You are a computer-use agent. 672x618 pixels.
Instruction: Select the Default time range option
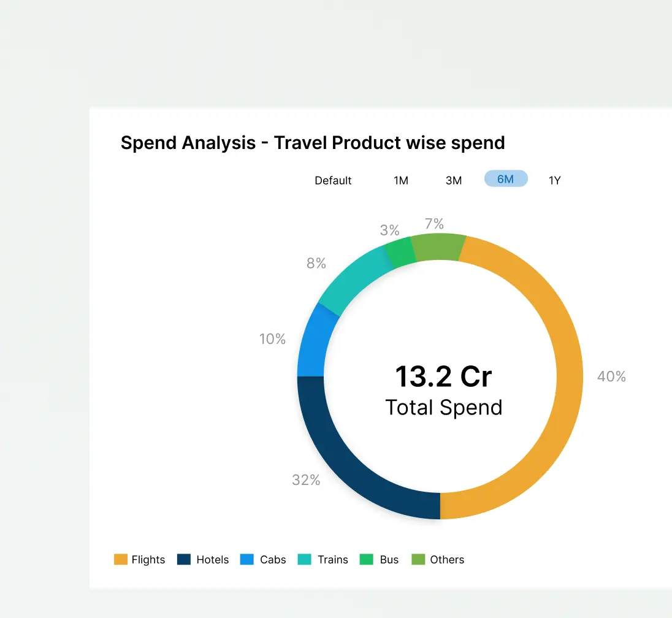pyautogui.click(x=333, y=180)
